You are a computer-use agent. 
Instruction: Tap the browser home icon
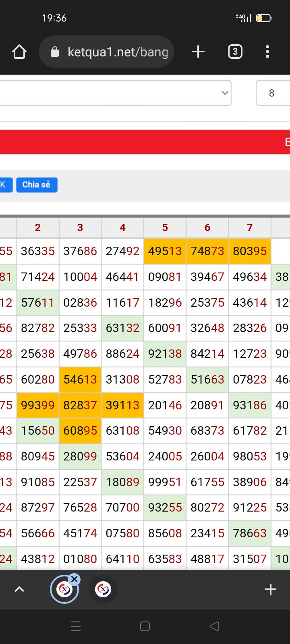click(19, 52)
